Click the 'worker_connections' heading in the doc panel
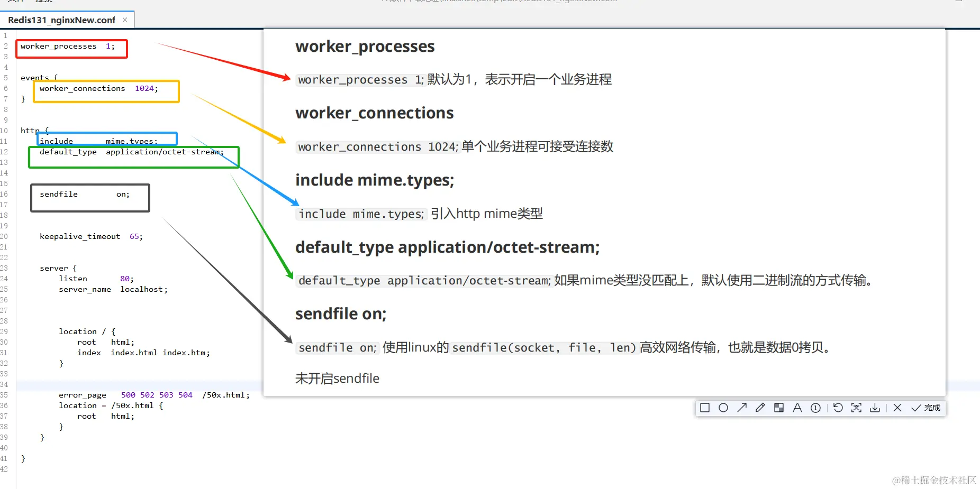Image resolution: width=980 pixels, height=489 pixels. coord(375,113)
